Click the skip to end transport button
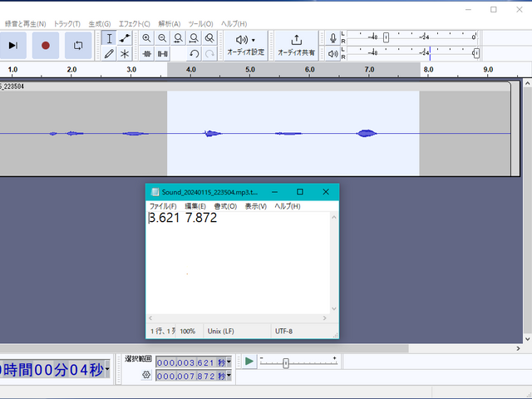 pyautogui.click(x=13, y=45)
